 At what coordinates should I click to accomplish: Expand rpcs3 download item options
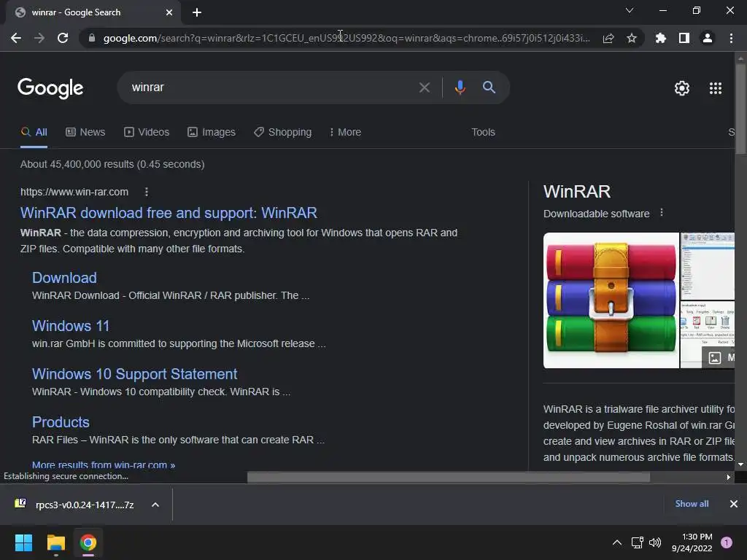click(x=155, y=505)
